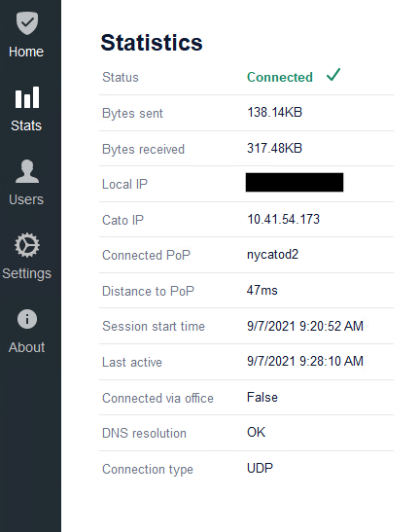Click the Connected status text

click(280, 77)
